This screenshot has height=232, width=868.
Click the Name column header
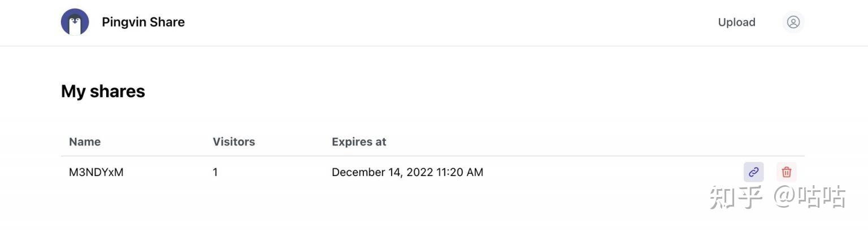tap(85, 142)
